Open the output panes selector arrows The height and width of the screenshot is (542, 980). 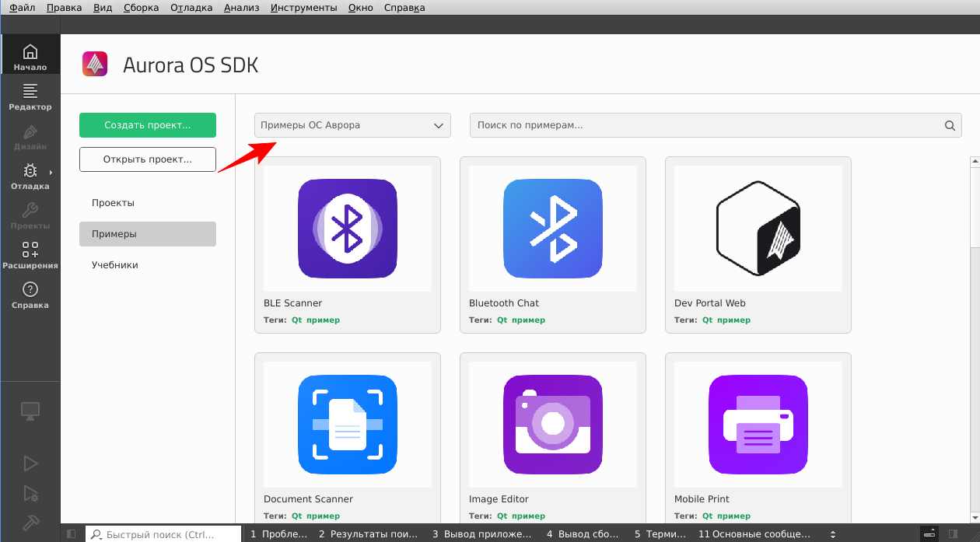click(x=833, y=534)
